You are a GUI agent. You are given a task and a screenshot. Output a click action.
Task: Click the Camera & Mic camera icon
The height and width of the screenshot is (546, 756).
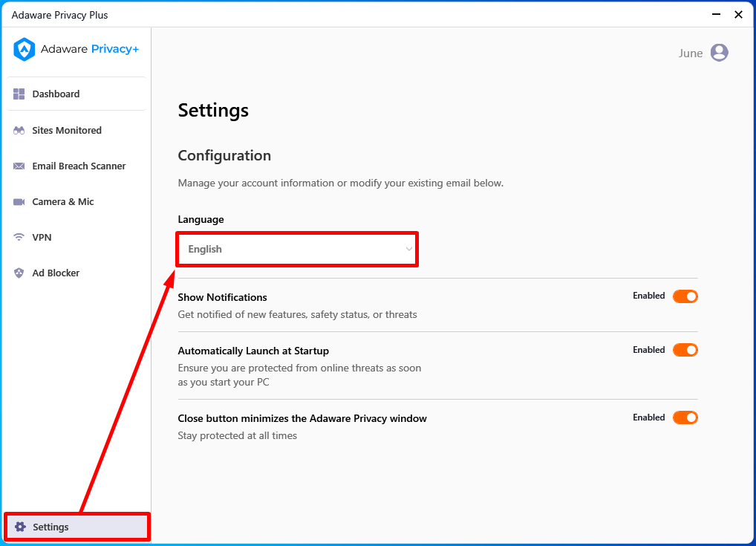pos(19,201)
